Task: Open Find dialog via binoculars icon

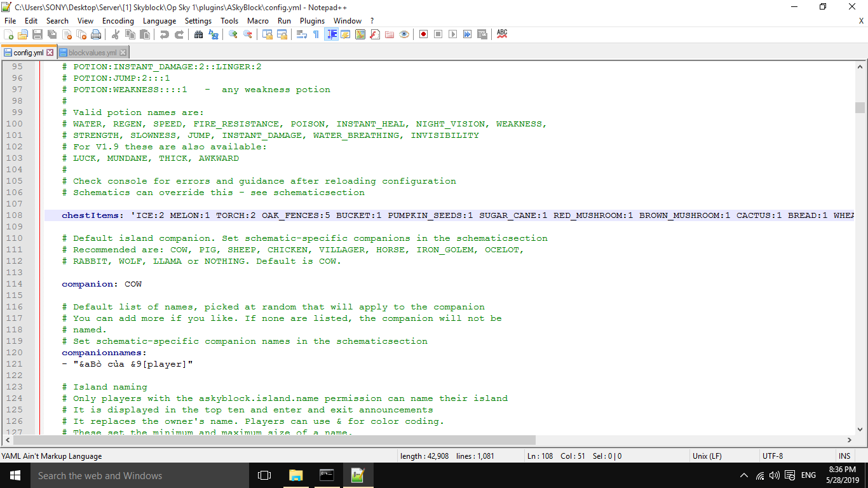Action: [x=198, y=34]
